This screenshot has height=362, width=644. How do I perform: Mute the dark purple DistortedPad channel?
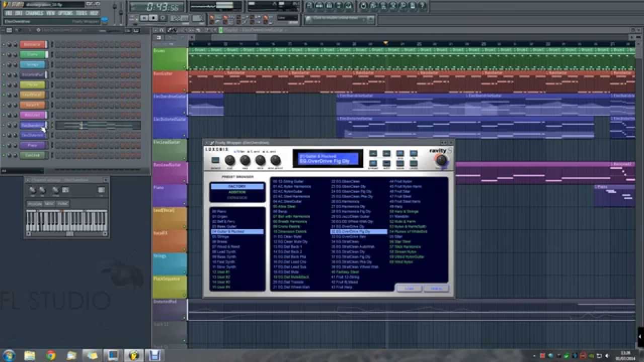click(4, 75)
